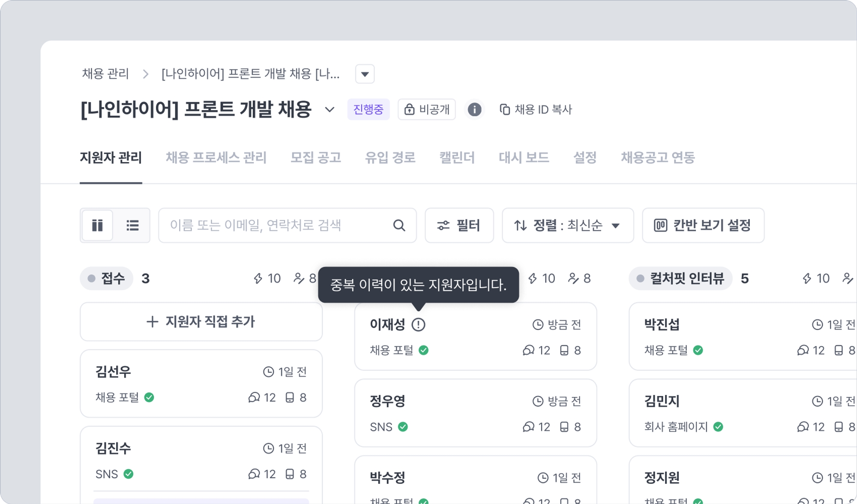Click the search magnifier icon
This screenshot has width=857, height=504.
click(x=399, y=225)
